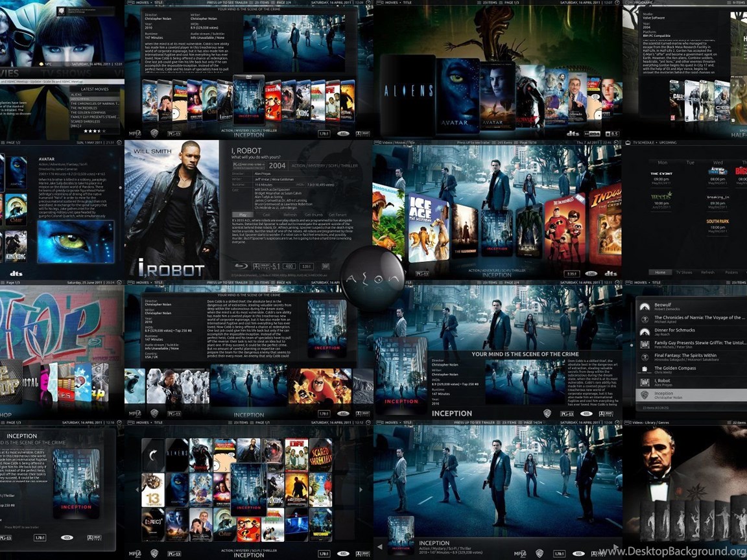Open Cast in the I, Robot dialog
This screenshot has width=747, height=560.
click(x=267, y=215)
